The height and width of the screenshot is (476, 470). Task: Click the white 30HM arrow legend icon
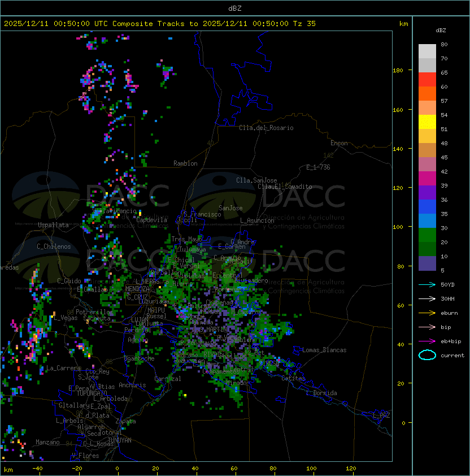(427, 298)
